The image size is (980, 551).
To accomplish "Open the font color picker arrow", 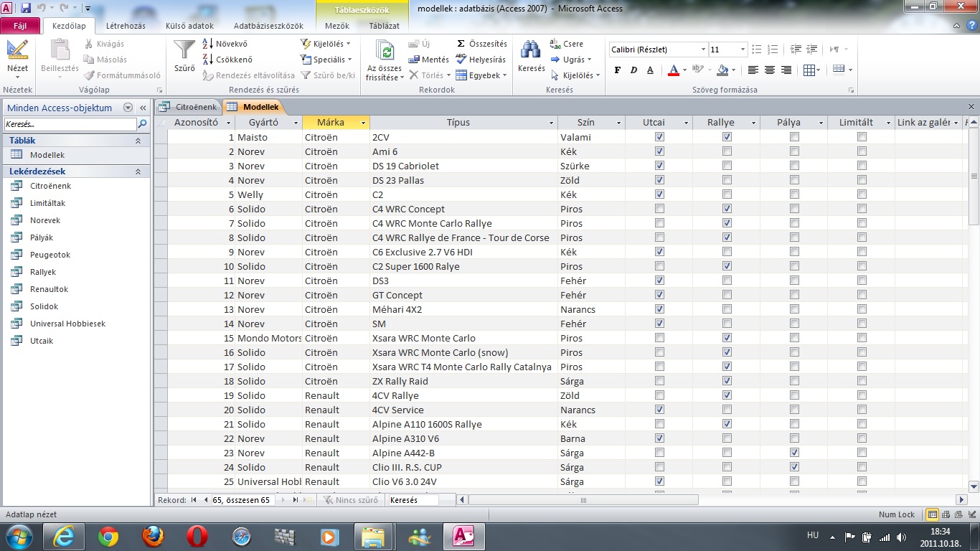I will [685, 70].
